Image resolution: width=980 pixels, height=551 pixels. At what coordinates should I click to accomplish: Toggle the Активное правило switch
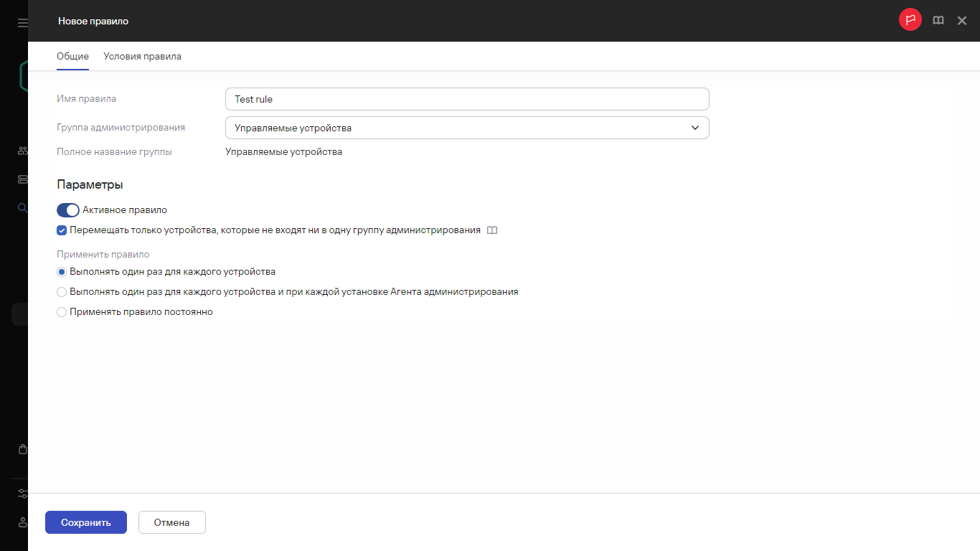(67, 210)
